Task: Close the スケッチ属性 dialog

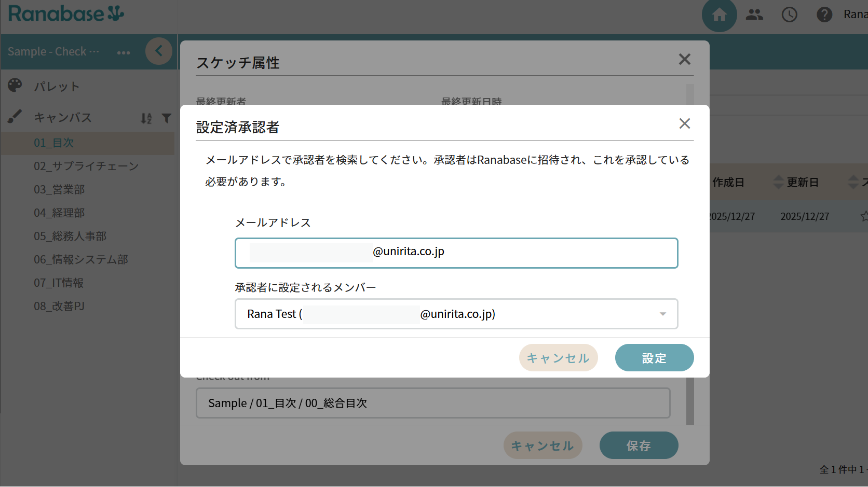Action: [684, 60]
